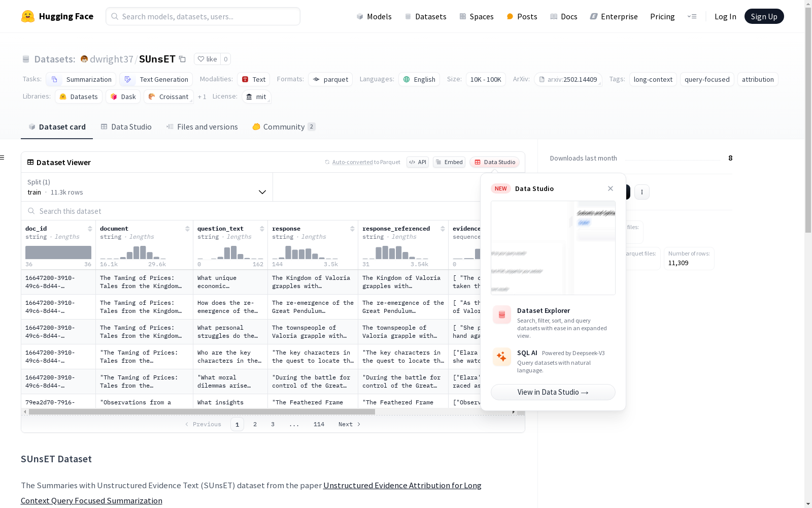Click the attribution tag
Screen dimensions: 812x508
758,79
